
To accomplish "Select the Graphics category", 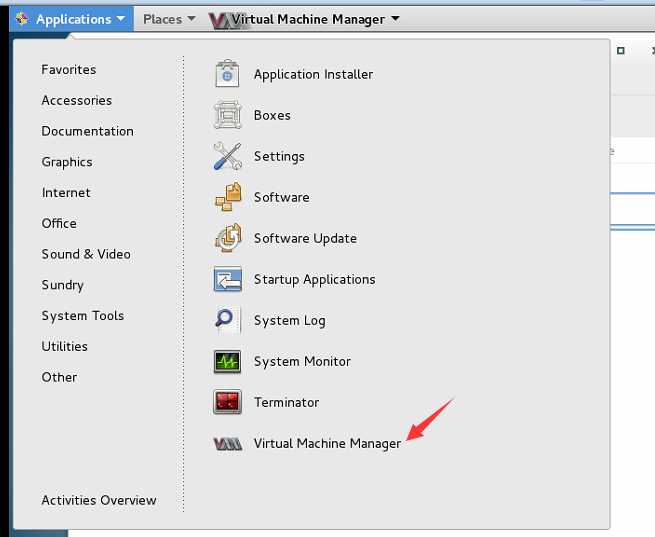I will (x=67, y=162).
